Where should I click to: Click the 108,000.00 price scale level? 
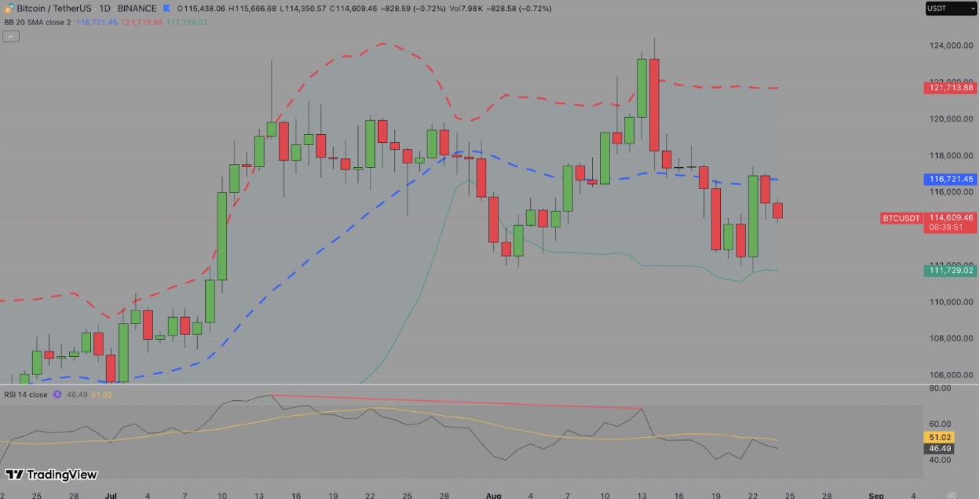coord(951,338)
